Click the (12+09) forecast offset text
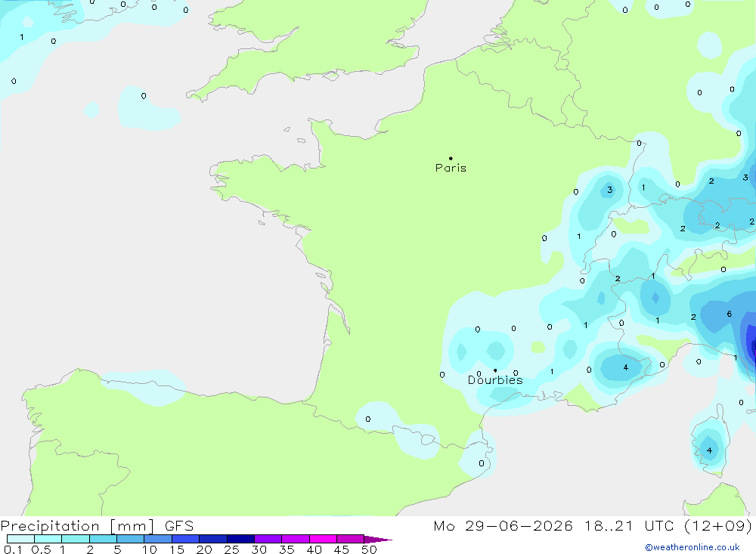The width and height of the screenshot is (756, 554). tap(718, 525)
